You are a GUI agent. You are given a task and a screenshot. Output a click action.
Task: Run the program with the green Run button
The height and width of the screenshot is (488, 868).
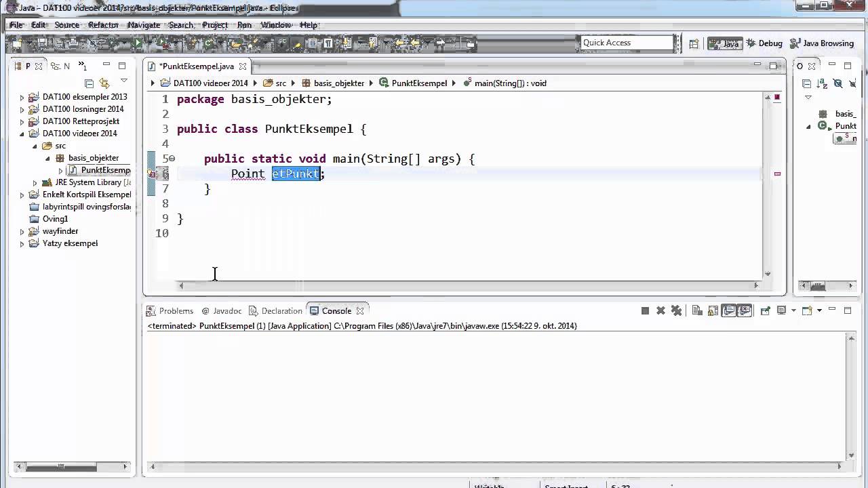[137, 43]
